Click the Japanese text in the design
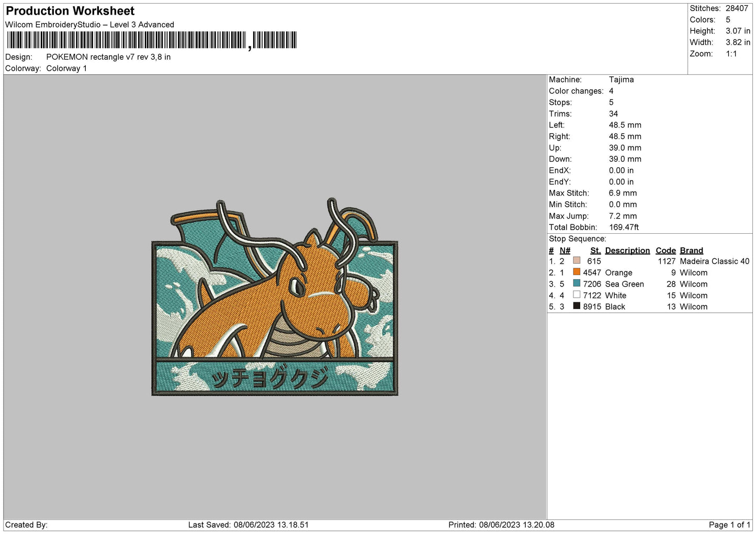This screenshot has height=534, width=756. [269, 378]
